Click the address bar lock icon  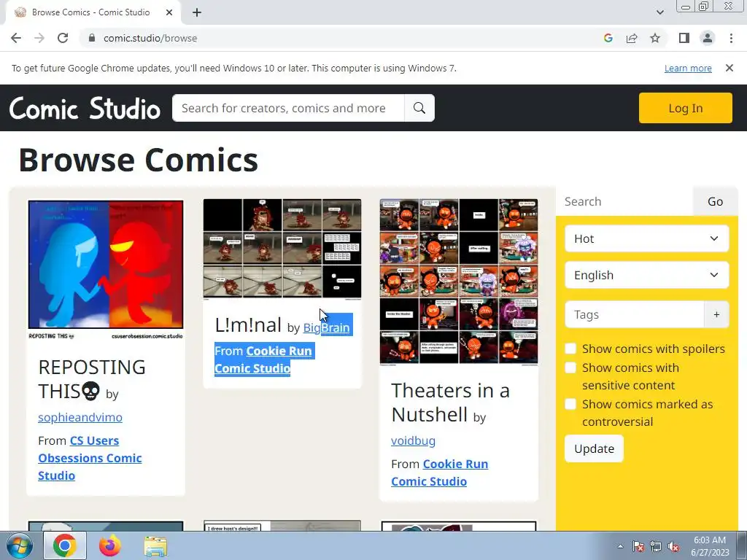[92, 38]
